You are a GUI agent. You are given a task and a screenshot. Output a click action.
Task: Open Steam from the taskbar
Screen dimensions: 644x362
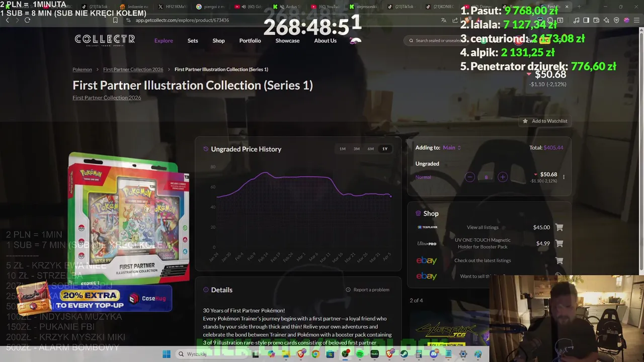pos(404,354)
